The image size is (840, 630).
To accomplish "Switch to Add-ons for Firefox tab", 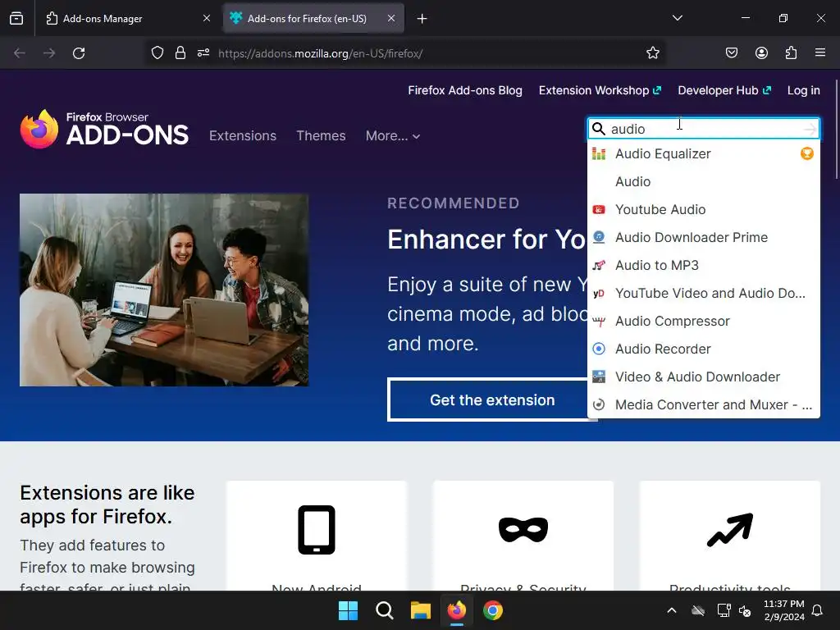I will (x=314, y=18).
